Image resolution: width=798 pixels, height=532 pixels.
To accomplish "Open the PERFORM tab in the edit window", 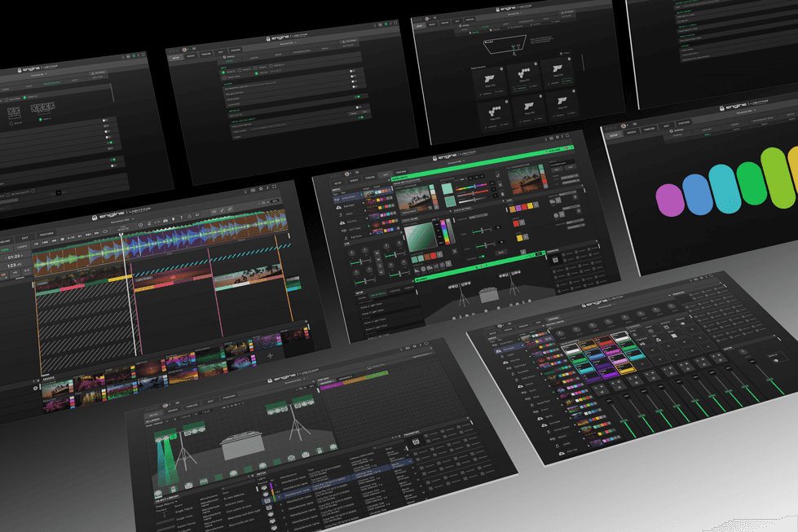I will click(401, 172).
